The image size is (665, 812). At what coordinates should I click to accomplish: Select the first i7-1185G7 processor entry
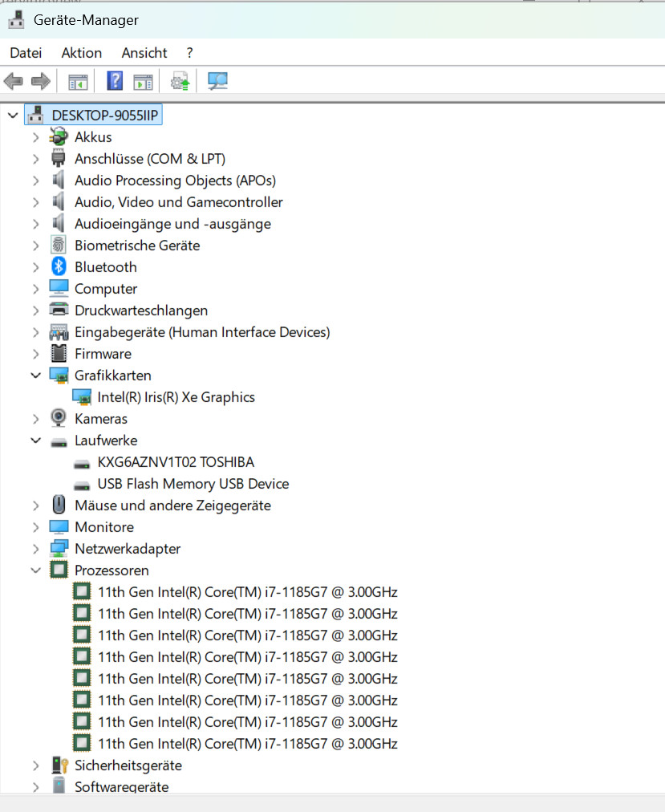tap(248, 592)
